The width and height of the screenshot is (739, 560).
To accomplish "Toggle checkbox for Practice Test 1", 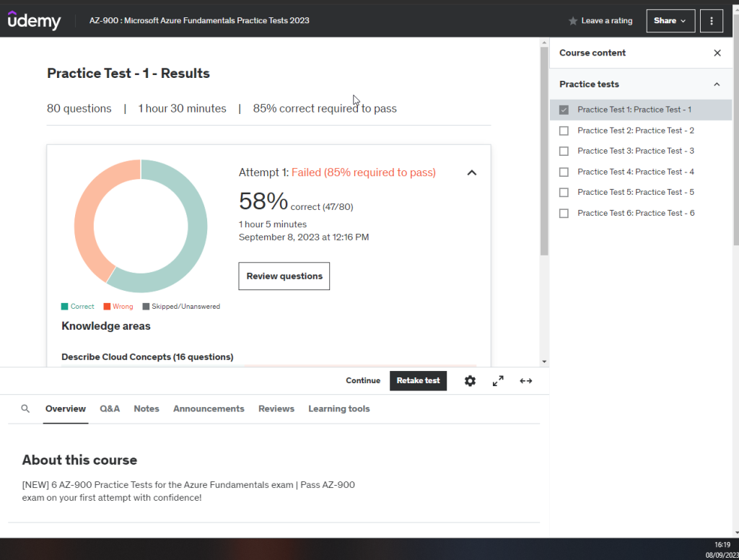I will 564,110.
